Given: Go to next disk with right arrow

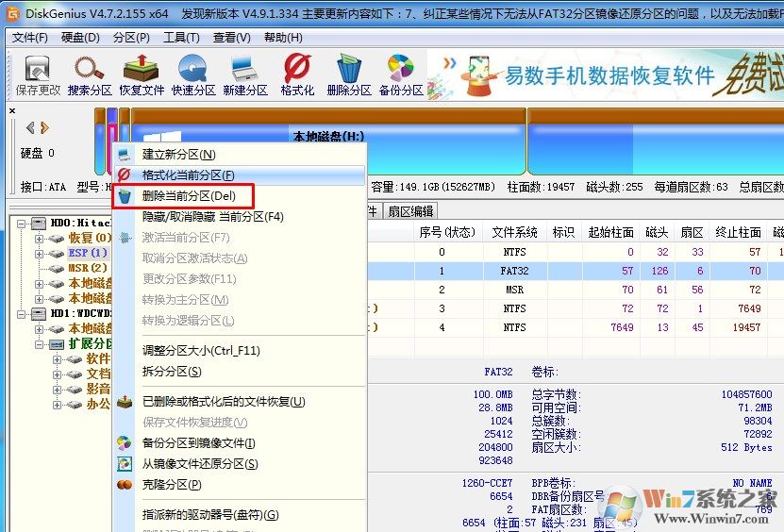Looking at the screenshot, I should tap(43, 127).
